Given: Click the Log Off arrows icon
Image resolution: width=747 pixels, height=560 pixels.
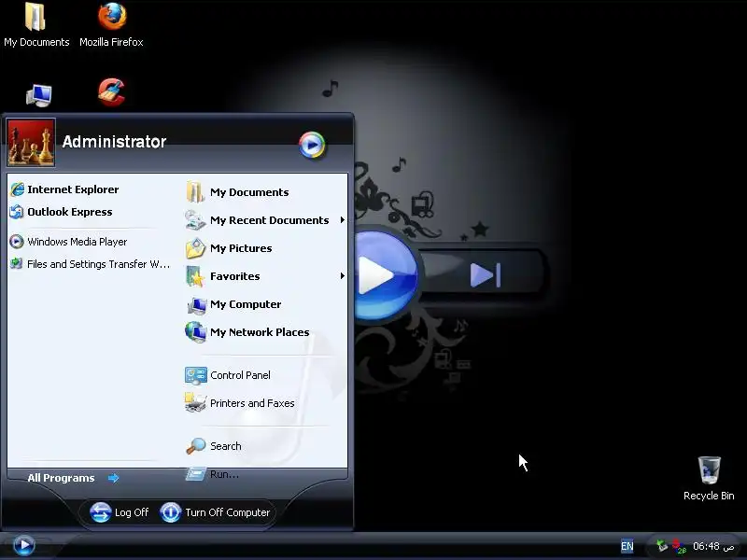Looking at the screenshot, I should [101, 512].
